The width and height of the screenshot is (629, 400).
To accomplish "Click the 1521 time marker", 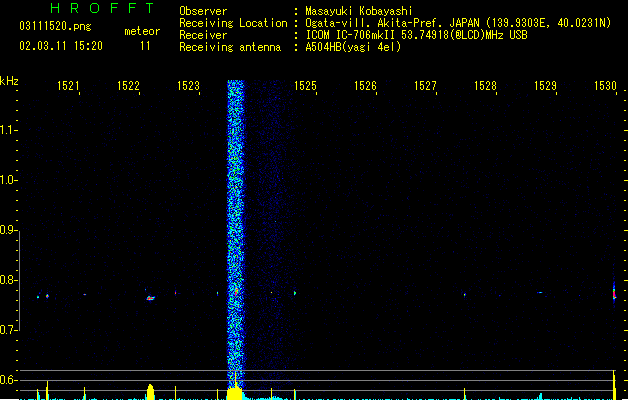I will pos(68,86).
